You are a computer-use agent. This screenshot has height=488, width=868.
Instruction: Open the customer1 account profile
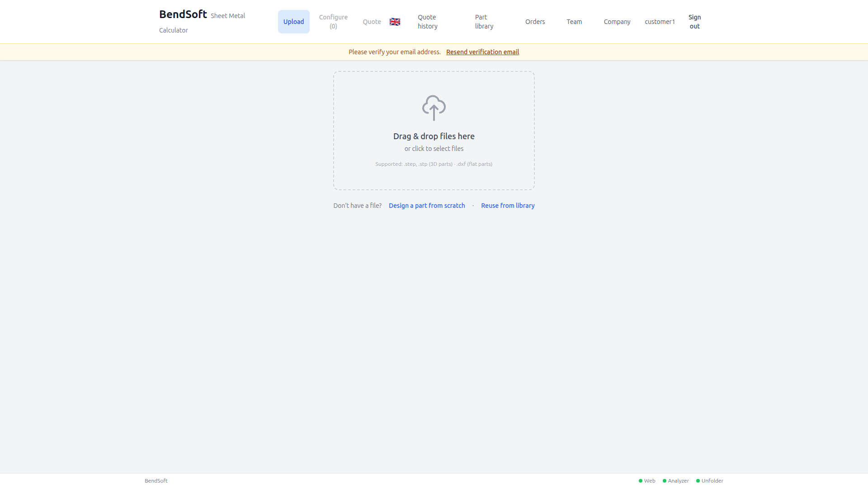660,22
